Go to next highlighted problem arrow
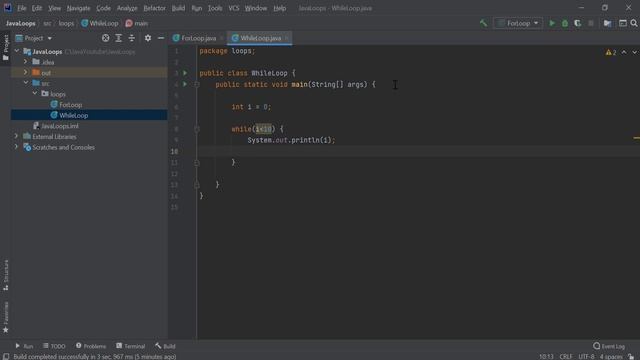Image resolution: width=640 pixels, height=360 pixels. tap(635, 52)
